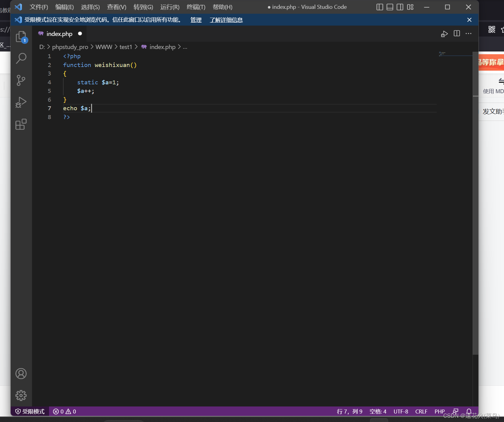Screen dimensions: 504x422
Task: Open the 转到(G) menu
Action: click(143, 7)
